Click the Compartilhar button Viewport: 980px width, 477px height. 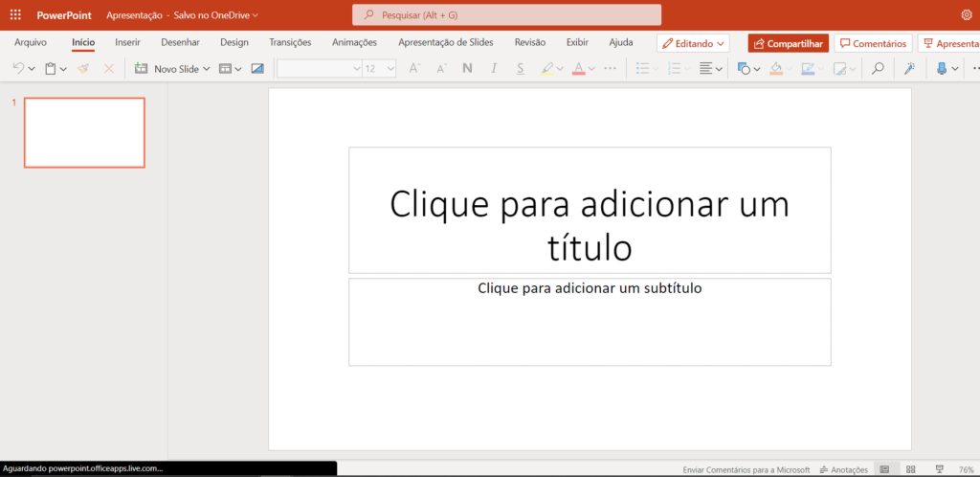coord(789,43)
